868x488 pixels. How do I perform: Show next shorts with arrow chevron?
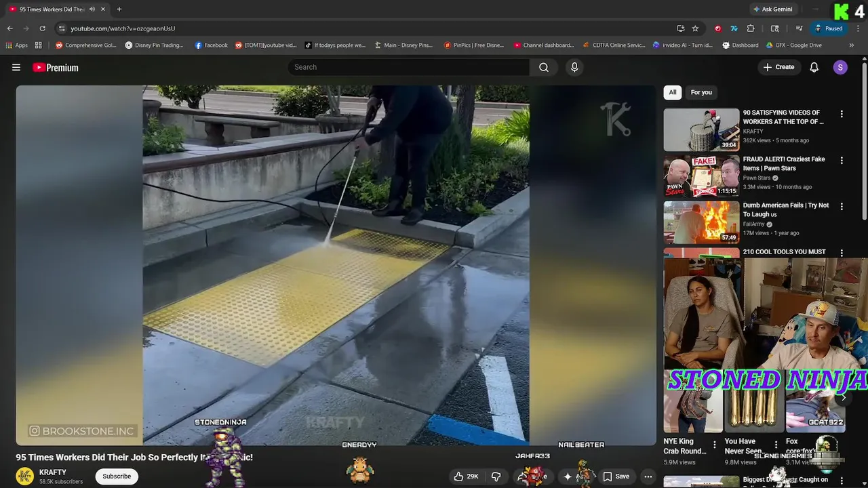click(843, 398)
